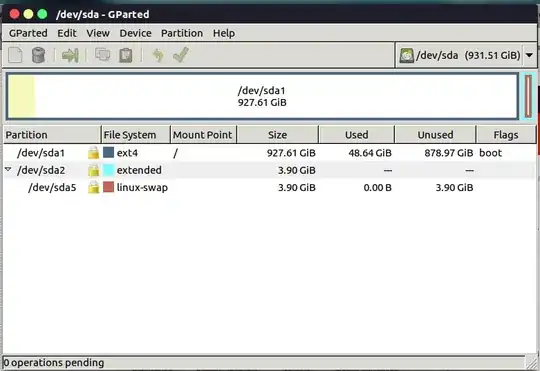Click the red close window button
The height and width of the screenshot is (371, 540).
(14, 14)
